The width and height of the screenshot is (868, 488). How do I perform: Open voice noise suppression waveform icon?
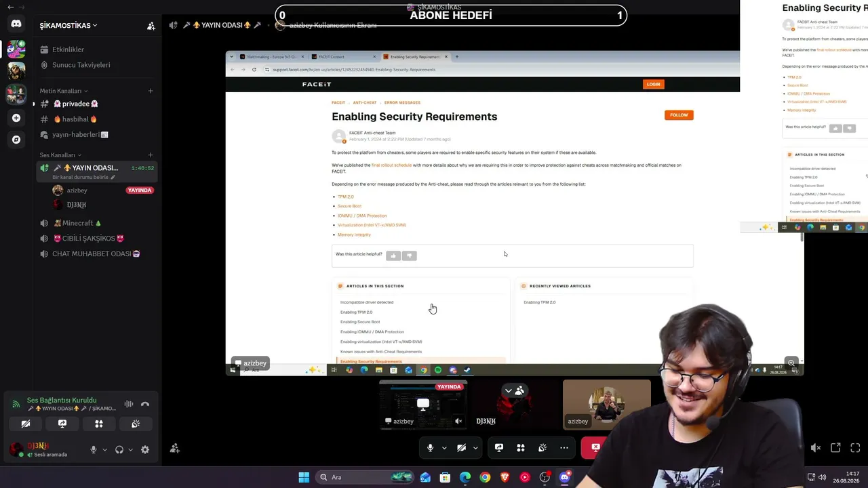point(128,404)
